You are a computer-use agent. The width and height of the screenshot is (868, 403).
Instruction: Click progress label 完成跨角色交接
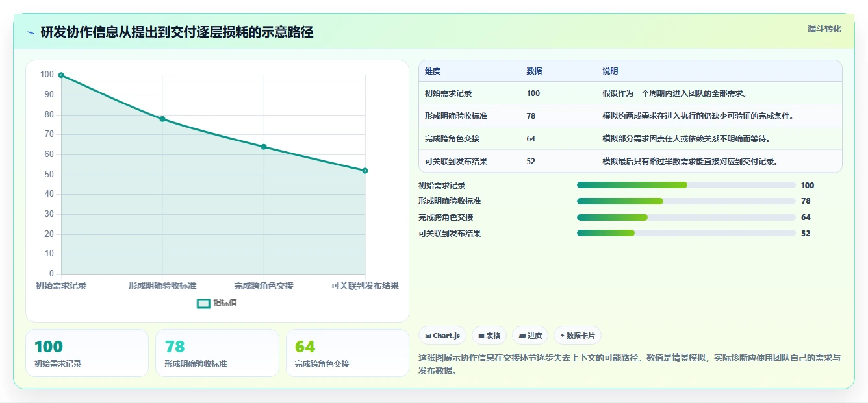tap(446, 217)
